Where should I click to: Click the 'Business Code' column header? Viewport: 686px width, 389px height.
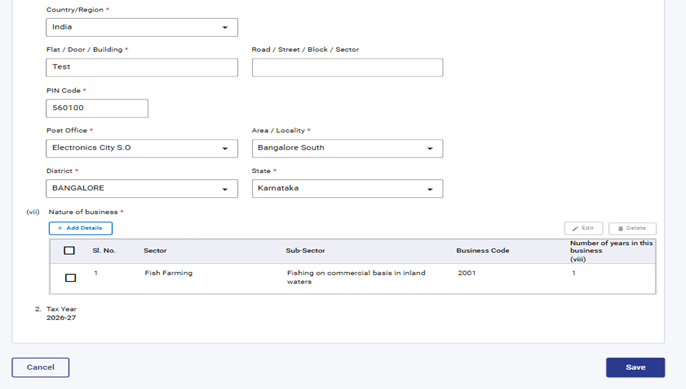click(x=483, y=251)
